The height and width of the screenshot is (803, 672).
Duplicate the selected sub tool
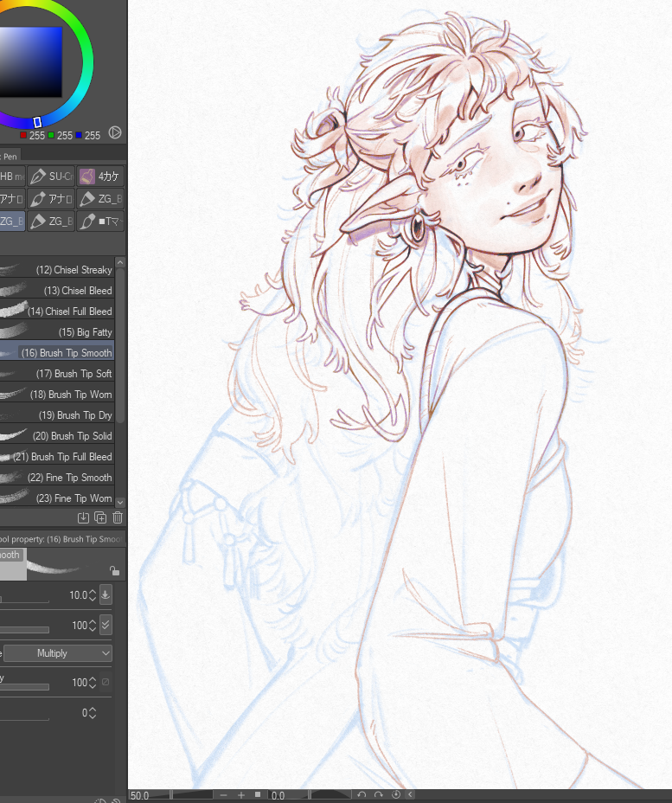pyautogui.click(x=100, y=517)
